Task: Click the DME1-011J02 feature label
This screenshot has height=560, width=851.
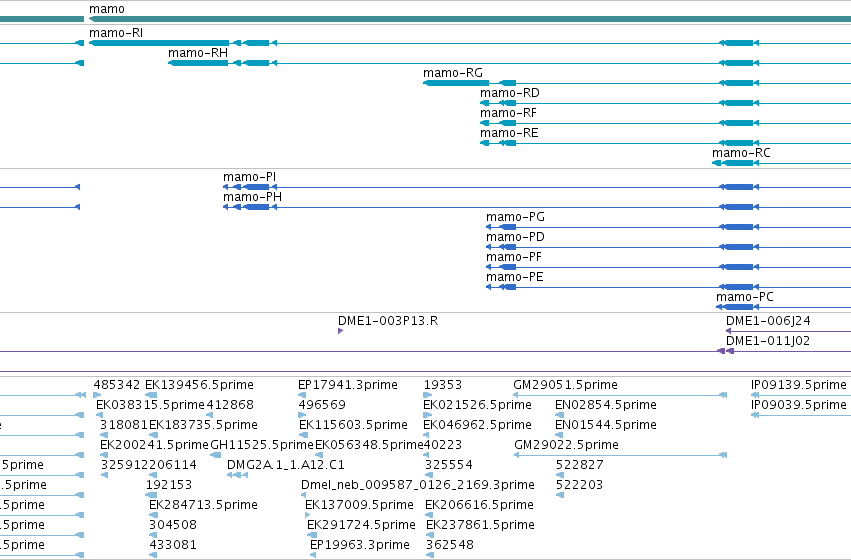Action: click(x=768, y=341)
